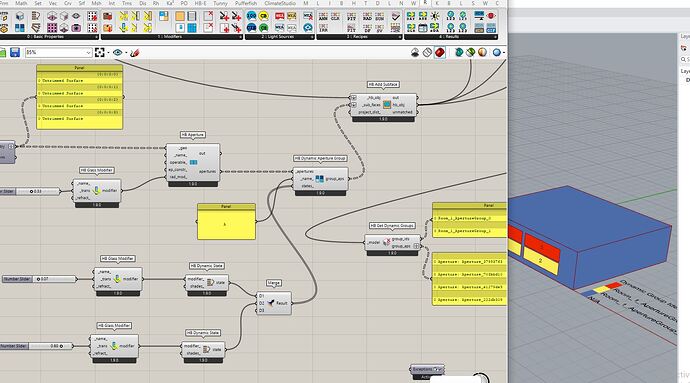Switch to the Math component tab
This screenshot has width=690, height=383.
[x=21, y=3]
